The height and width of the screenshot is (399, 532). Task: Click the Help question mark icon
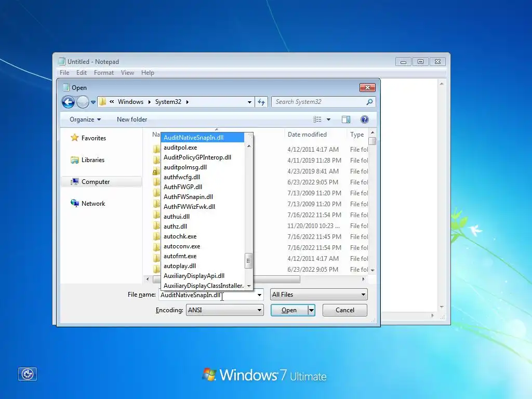click(x=365, y=119)
